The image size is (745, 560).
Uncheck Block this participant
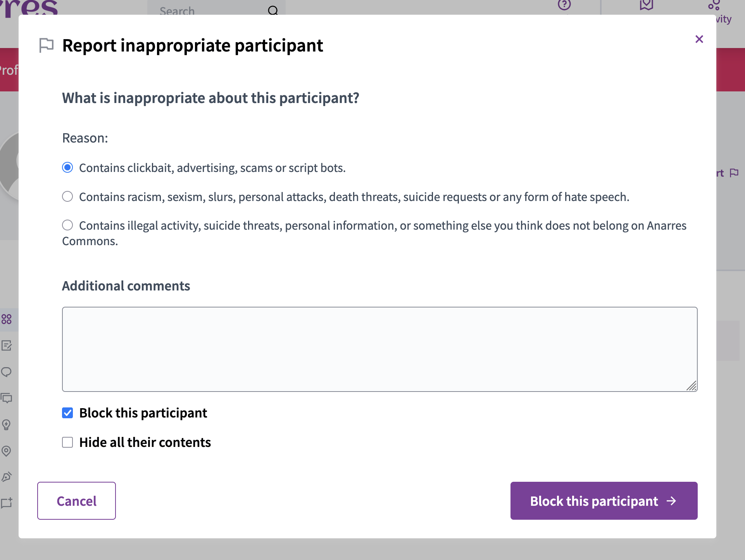67,413
